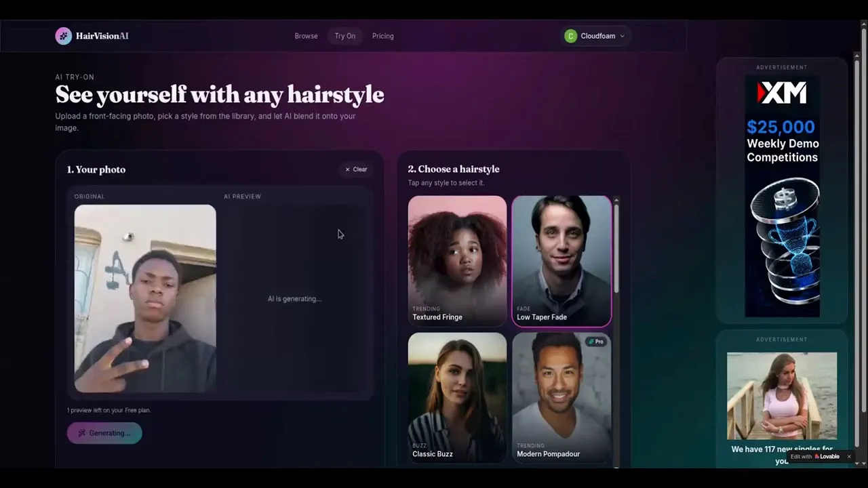Viewport: 868px width, 488px height.
Task: Click the HairVisionAI logo icon
Action: pos(63,36)
